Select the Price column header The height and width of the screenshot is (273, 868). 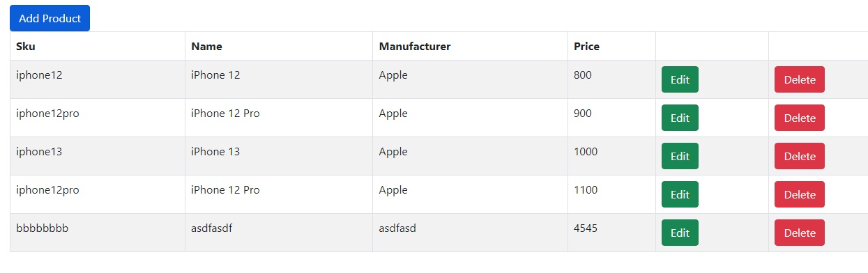click(x=612, y=46)
